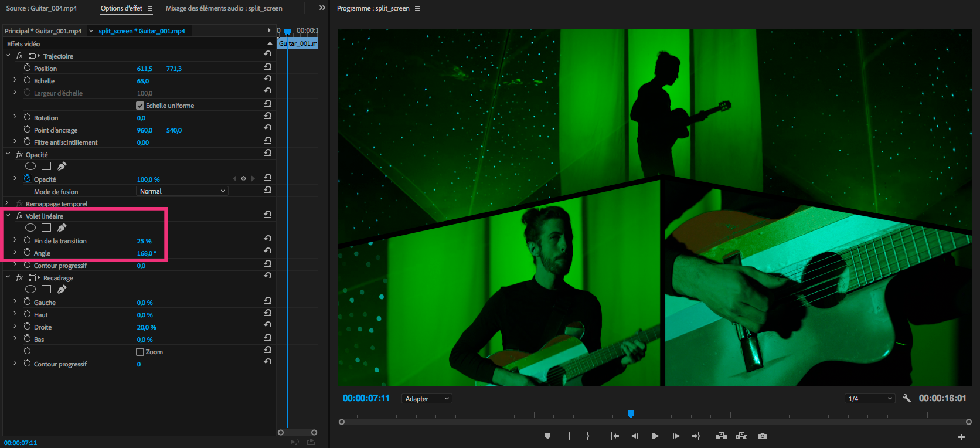Open Principal Guitar_001.mp4 clip dropdown
Viewport: 980px width, 448px height.
(x=91, y=31)
